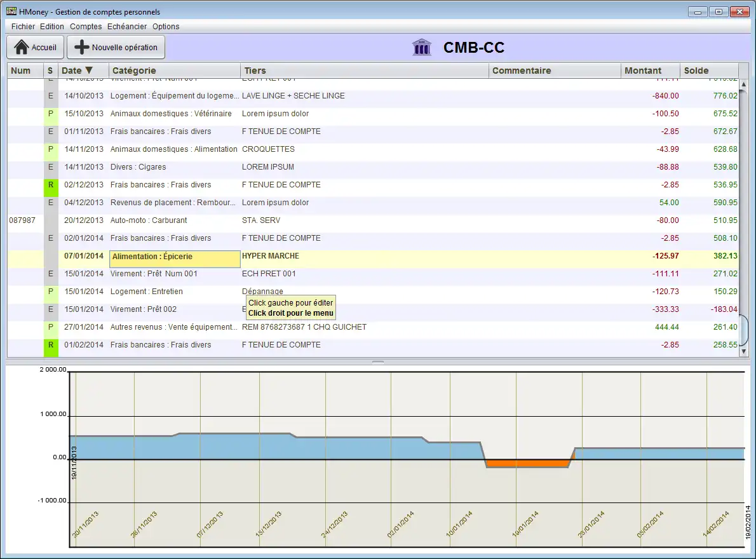Open the Comptes menu
Image resolution: width=756 pixels, height=559 pixels.
[x=86, y=27]
